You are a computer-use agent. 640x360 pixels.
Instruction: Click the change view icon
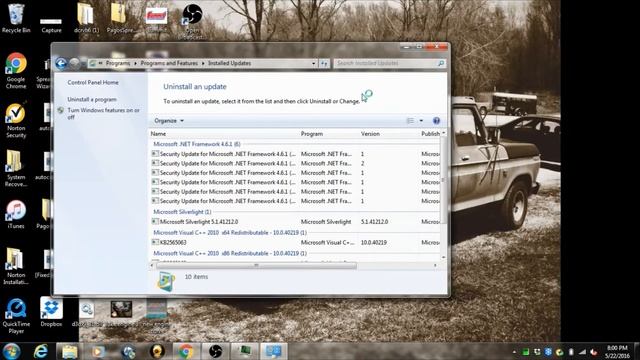(x=410, y=120)
